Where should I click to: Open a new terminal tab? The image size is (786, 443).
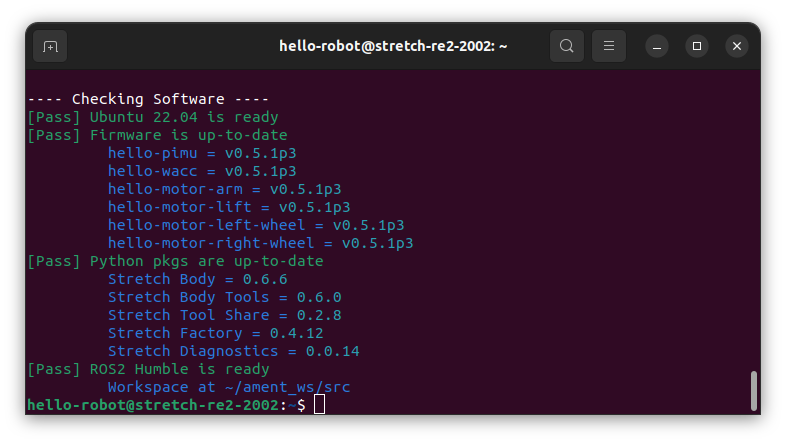(x=50, y=46)
